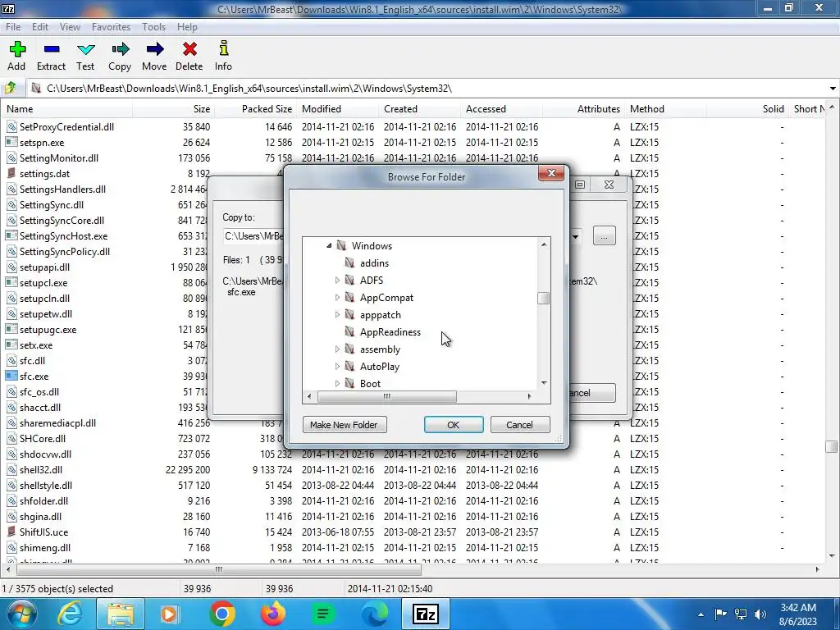Open Microsoft Edge from taskbar
Screen dimensions: 840x630
(x=375, y=614)
